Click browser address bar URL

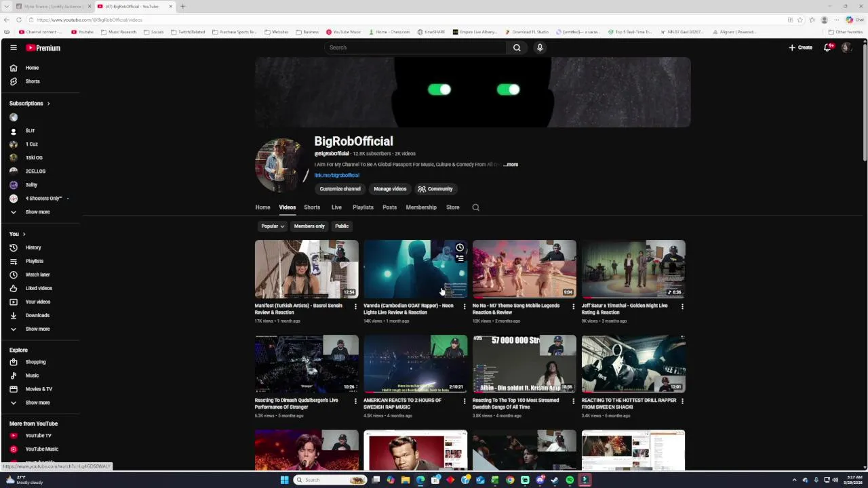[90, 20]
